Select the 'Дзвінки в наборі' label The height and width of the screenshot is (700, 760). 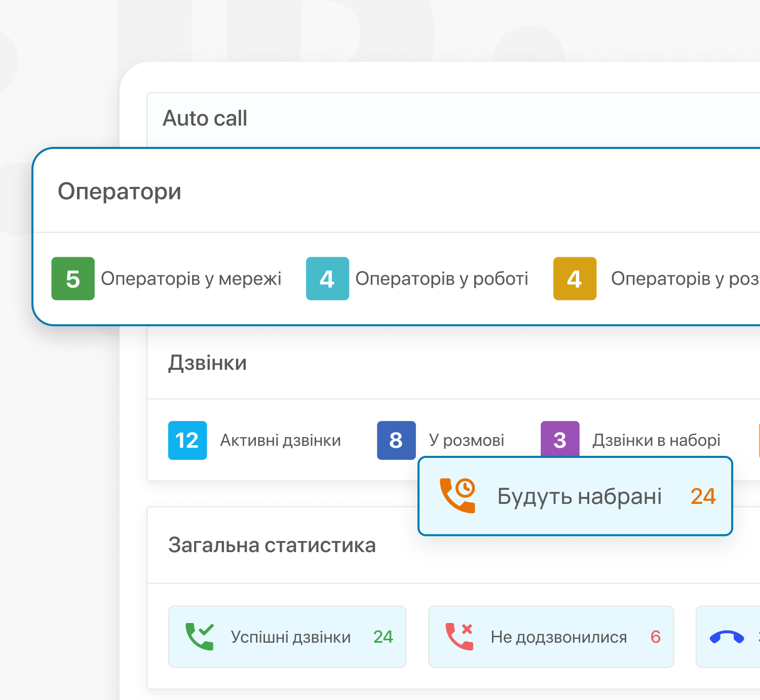point(656,440)
